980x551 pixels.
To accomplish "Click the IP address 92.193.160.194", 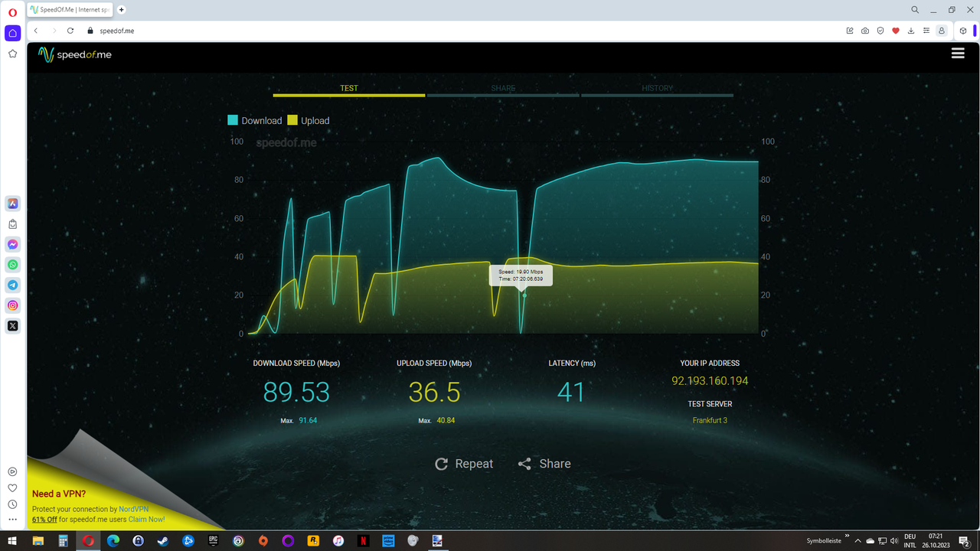I will 710,380.
